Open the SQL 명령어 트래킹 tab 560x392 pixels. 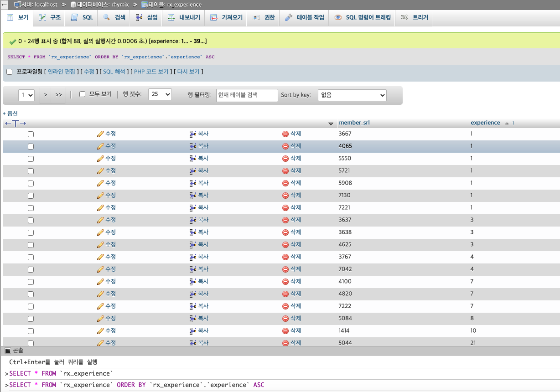(x=363, y=17)
